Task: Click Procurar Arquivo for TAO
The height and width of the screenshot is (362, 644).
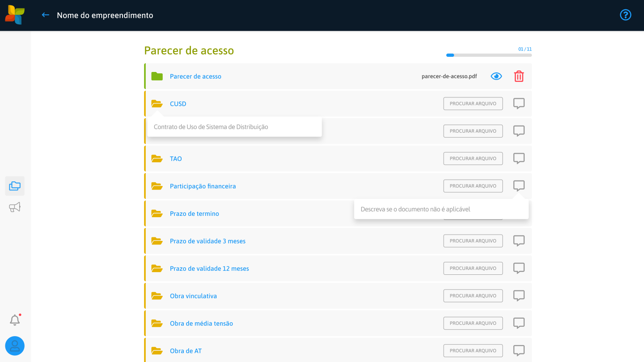Action: (x=473, y=159)
